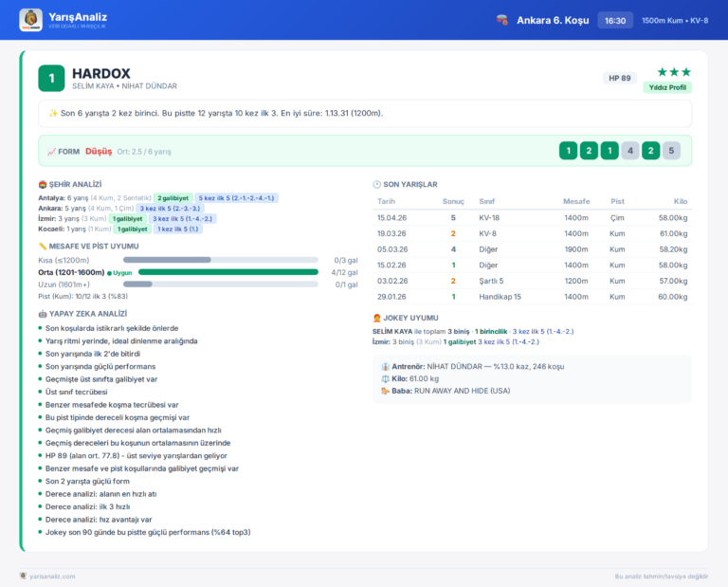
Task: Click the Mesafe column header
Action: tap(576, 201)
